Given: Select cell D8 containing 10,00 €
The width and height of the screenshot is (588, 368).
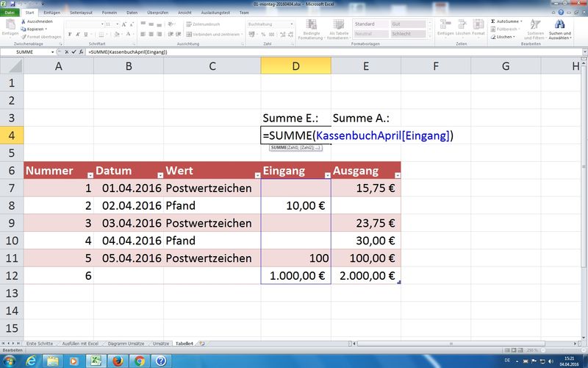Looking at the screenshot, I should pos(295,205).
